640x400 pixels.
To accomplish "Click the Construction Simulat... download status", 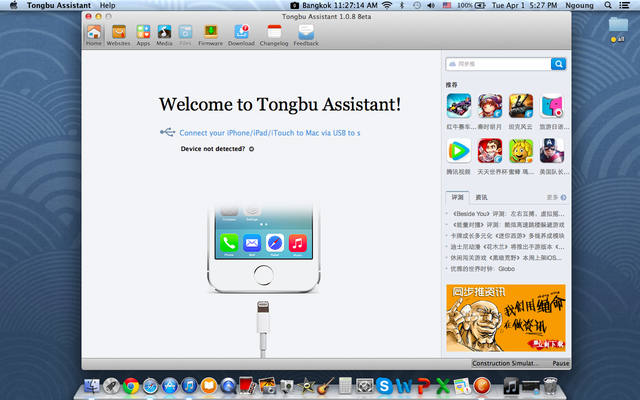I will point(506,363).
